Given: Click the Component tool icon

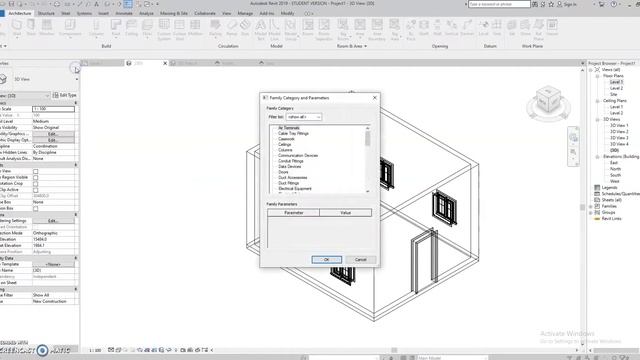Looking at the screenshot, I should (70, 27).
